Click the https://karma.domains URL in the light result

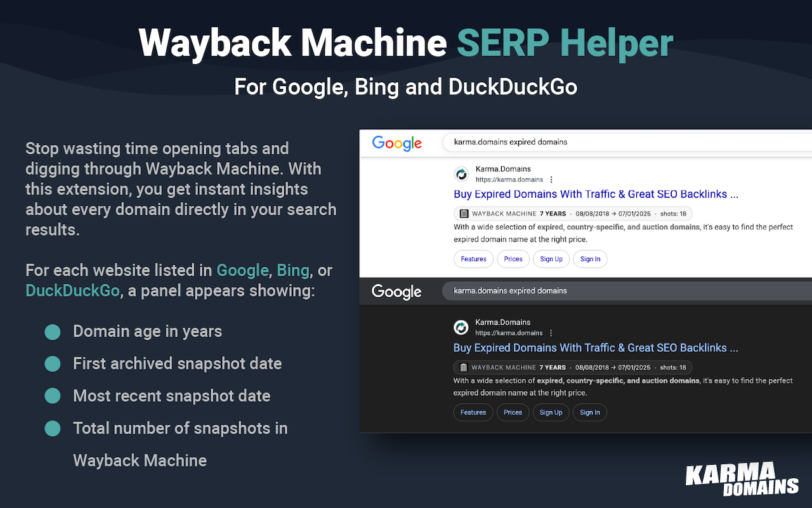pyautogui.click(x=509, y=180)
